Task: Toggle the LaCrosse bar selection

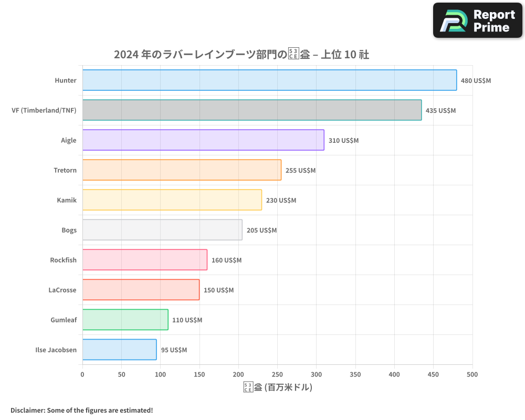Action: 139,290
